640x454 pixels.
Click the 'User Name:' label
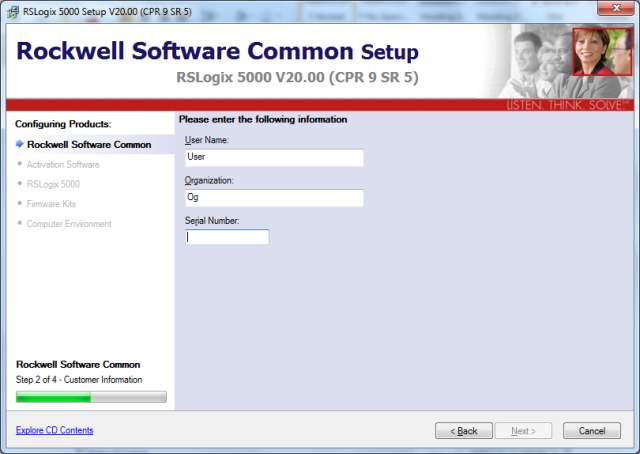(207, 140)
